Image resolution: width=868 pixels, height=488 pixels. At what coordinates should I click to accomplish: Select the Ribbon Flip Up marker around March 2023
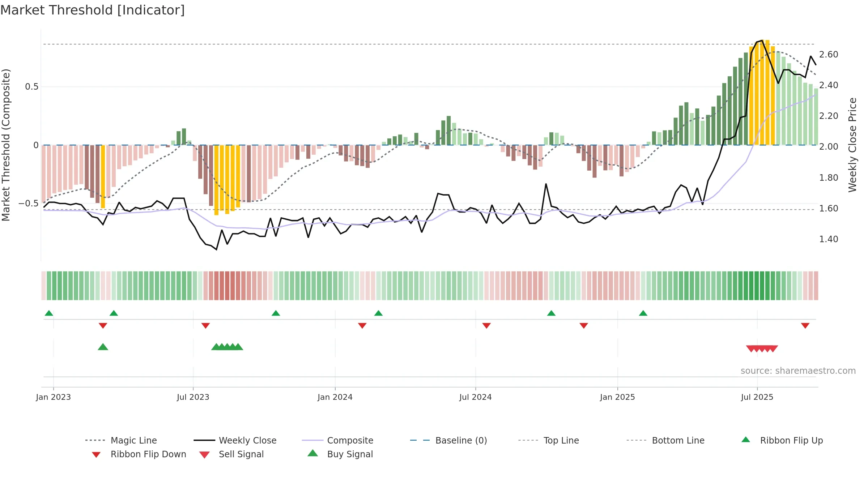(x=114, y=313)
